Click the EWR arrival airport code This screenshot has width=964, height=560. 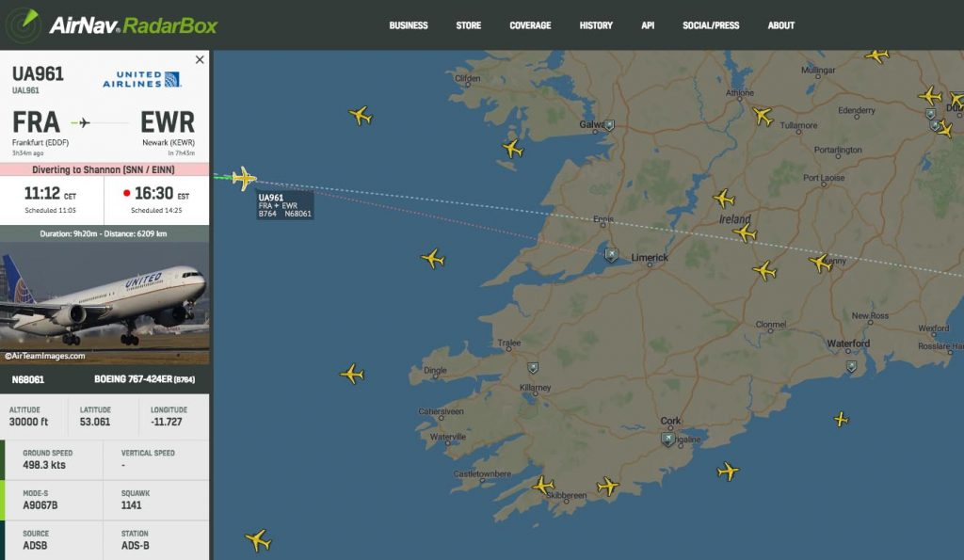pos(168,122)
